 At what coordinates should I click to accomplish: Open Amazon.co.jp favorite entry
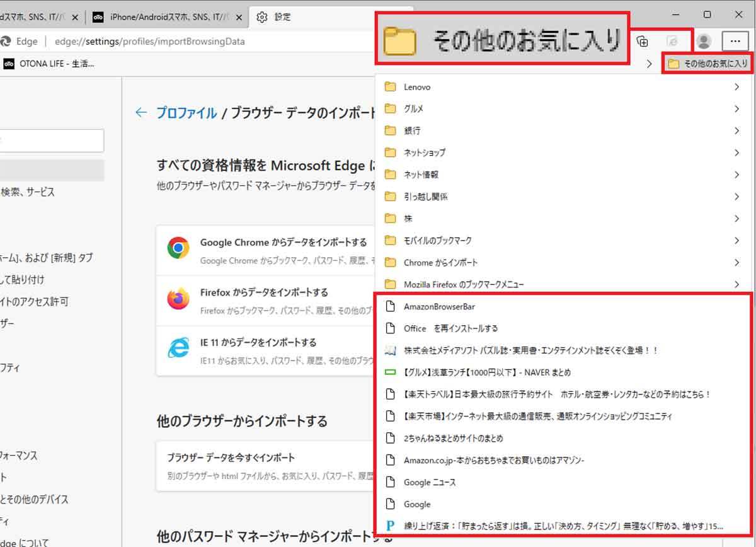pos(564,460)
